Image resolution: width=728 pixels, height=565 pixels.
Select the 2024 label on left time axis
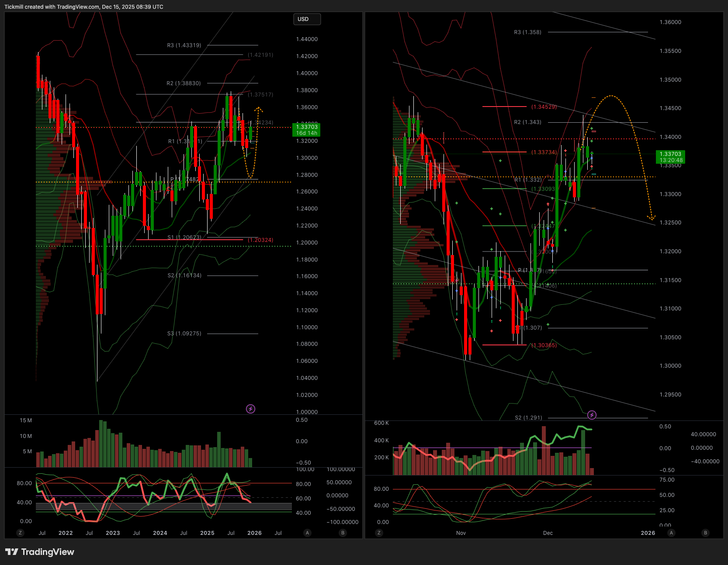pos(160,533)
